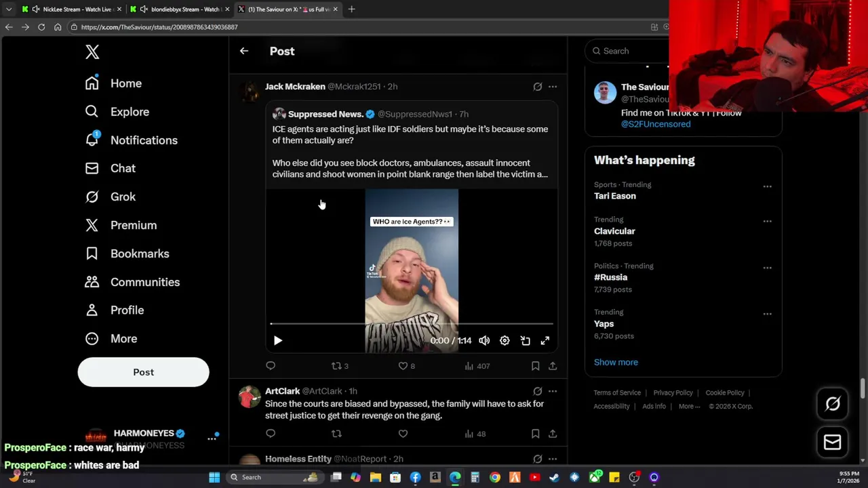Reply to Jack Mckraken's post
The image size is (868, 488).
point(271,366)
